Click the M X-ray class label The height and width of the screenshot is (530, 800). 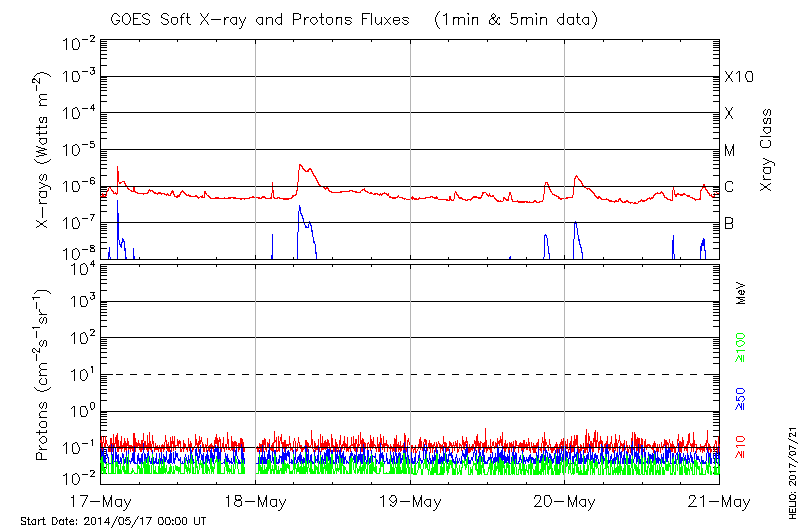point(730,151)
